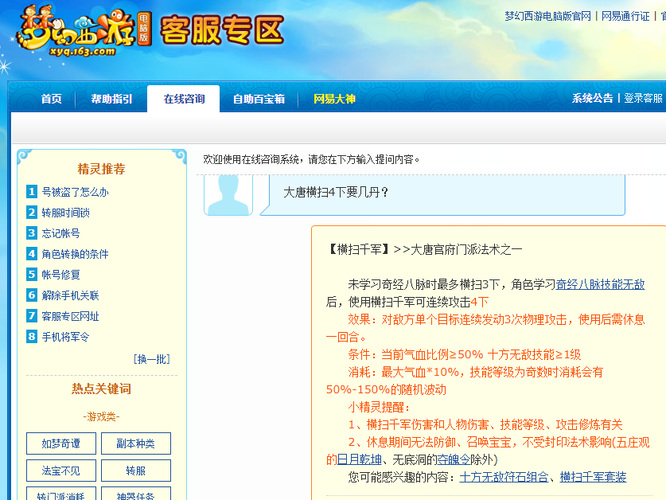Click number 8 icon beside 手机将军令
The height and width of the screenshot is (500, 666).
(32, 337)
